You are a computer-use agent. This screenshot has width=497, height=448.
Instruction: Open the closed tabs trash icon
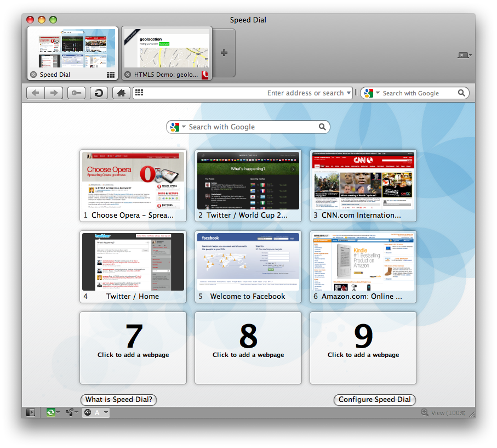click(x=464, y=55)
